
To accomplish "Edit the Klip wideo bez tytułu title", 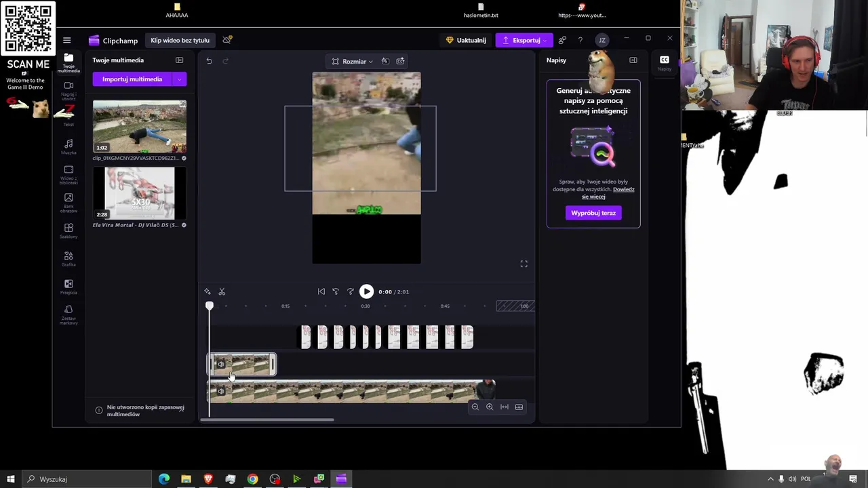I will (x=180, y=40).
